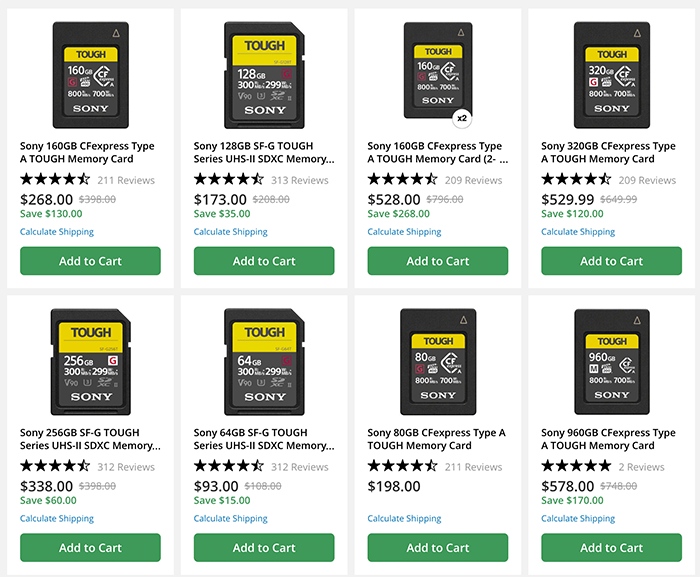The image size is (700, 577).
Task: Open the Sony 320GB CFexpress card image
Action: click(x=612, y=75)
